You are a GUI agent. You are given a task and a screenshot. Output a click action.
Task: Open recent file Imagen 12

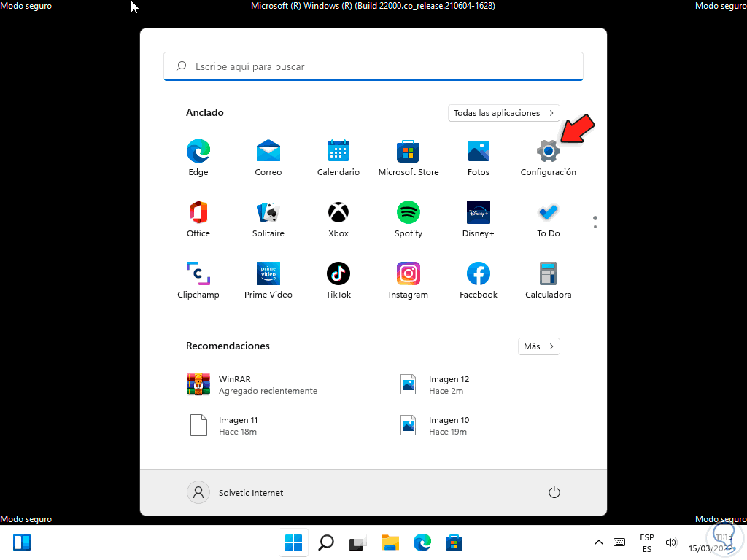click(435, 385)
